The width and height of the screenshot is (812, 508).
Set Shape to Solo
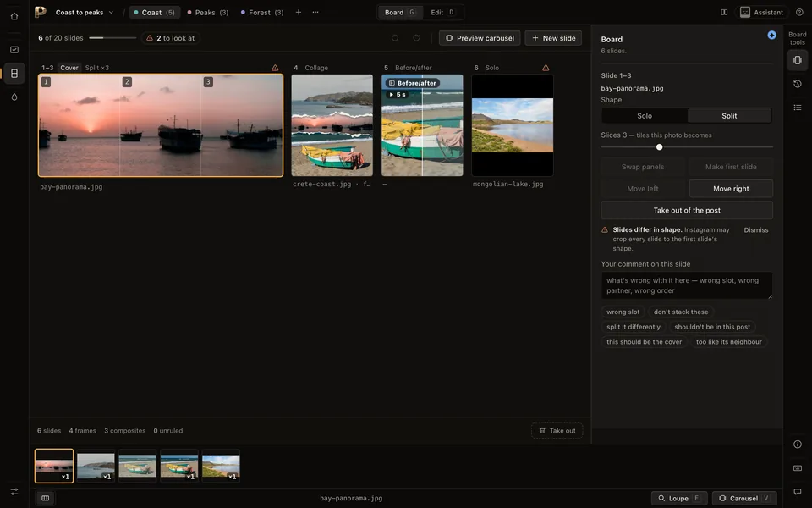(645, 116)
